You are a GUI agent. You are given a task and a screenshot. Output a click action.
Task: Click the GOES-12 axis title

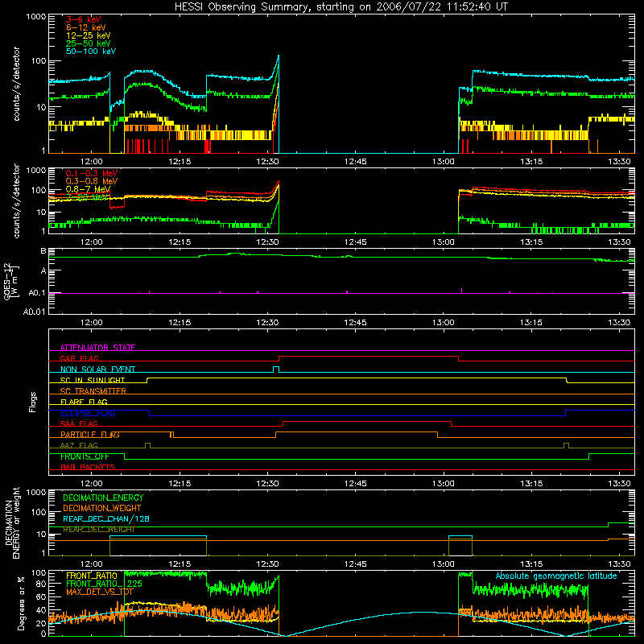pos(10,281)
